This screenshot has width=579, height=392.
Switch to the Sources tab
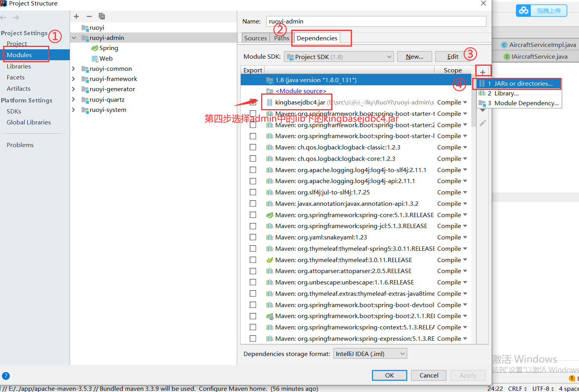[x=255, y=38]
